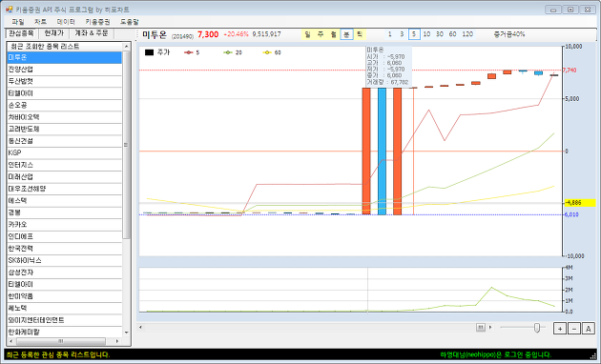This screenshot has height=364, width=601.
Task: Click the stock list vertical scrollbar thumb
Action: pyautogui.click(x=126, y=145)
